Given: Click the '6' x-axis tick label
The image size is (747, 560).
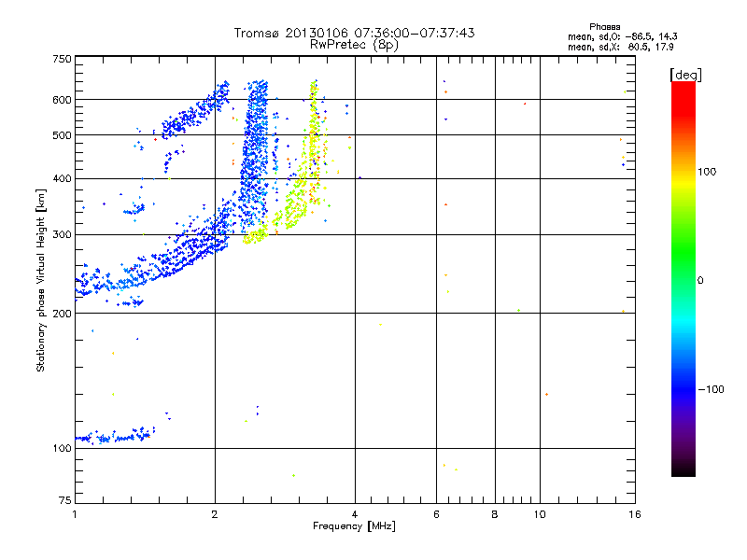Looking at the screenshot, I should [436, 514].
